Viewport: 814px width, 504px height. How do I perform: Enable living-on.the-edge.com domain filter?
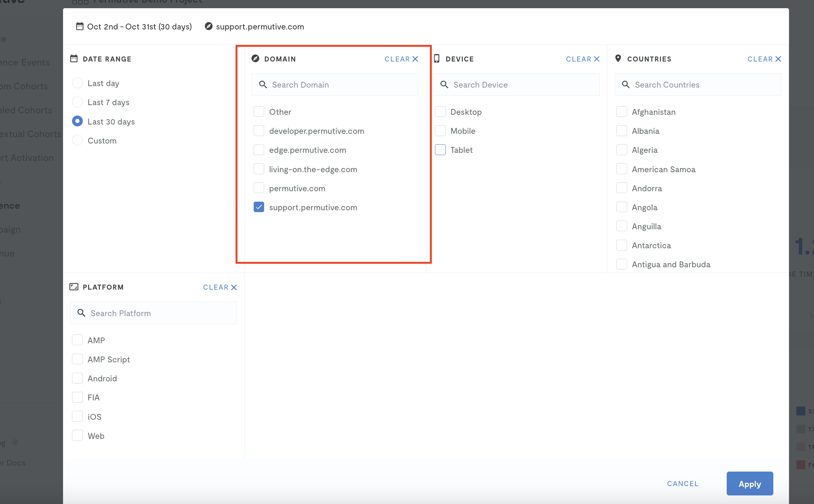[x=259, y=169]
